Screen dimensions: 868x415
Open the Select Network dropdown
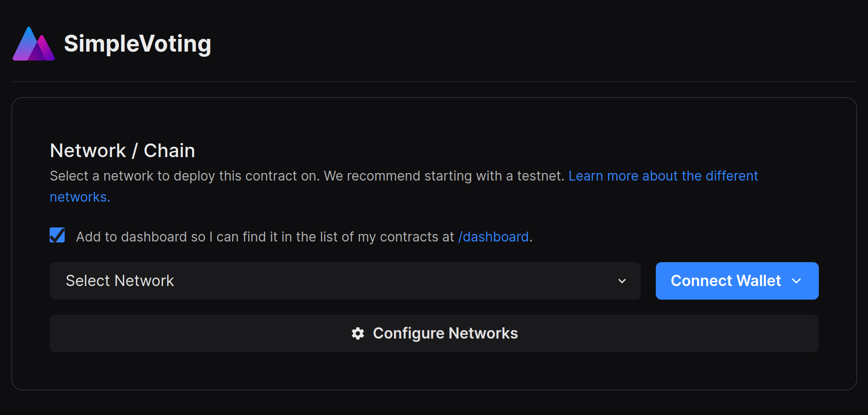click(x=345, y=281)
